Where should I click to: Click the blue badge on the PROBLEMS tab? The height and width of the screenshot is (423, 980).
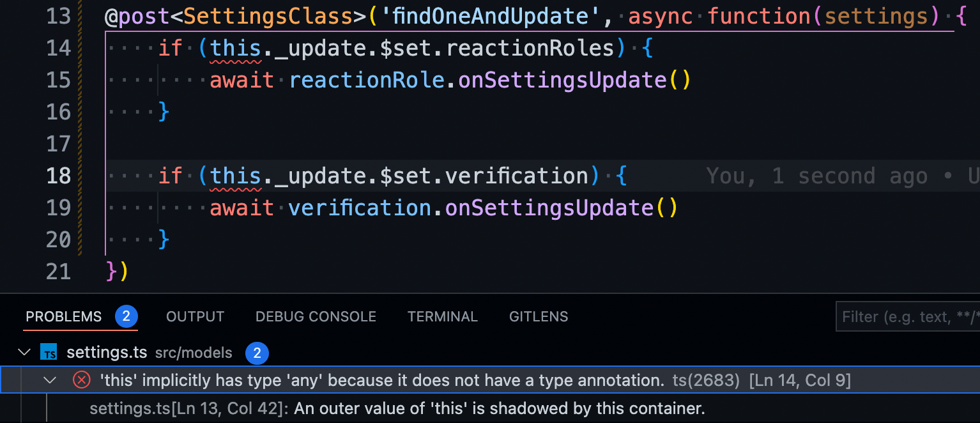coord(126,316)
